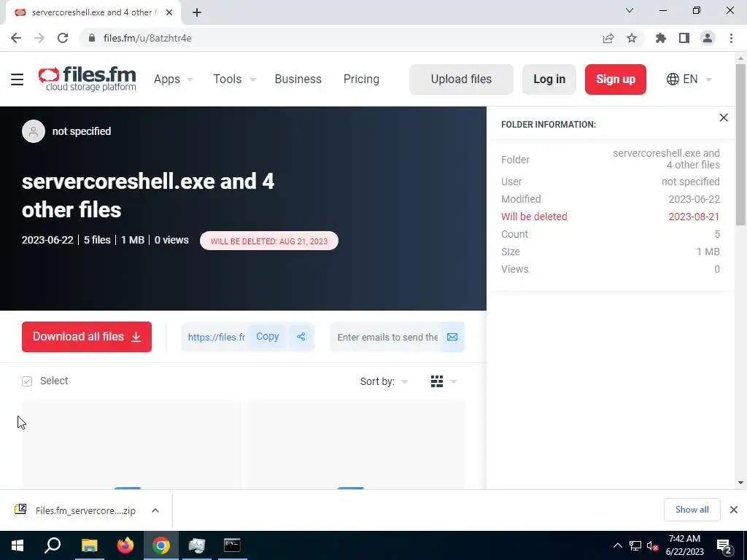Click the files.fm logo
The image size is (747, 560).
[88, 79]
